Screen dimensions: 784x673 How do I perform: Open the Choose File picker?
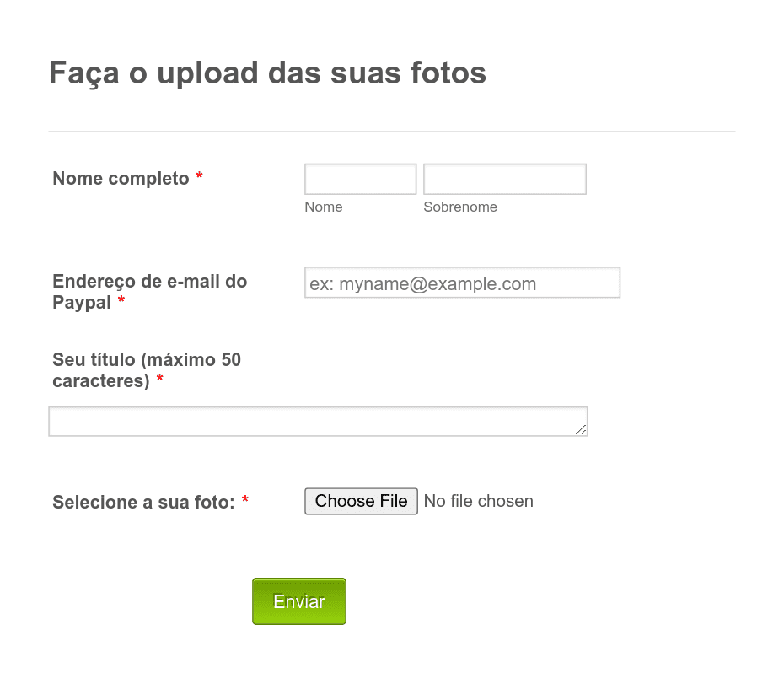click(361, 501)
